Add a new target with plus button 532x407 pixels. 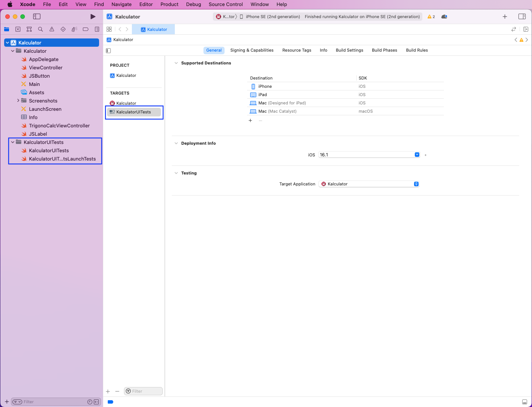(x=108, y=392)
